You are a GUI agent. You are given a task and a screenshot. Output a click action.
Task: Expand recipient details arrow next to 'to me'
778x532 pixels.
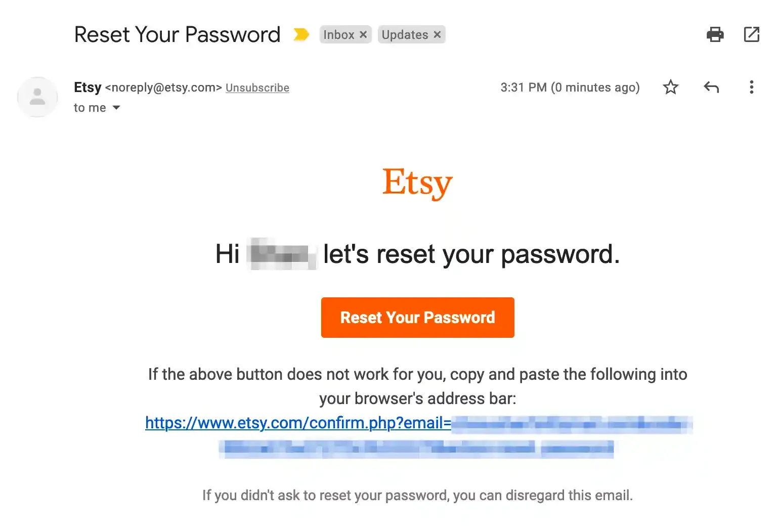116,108
